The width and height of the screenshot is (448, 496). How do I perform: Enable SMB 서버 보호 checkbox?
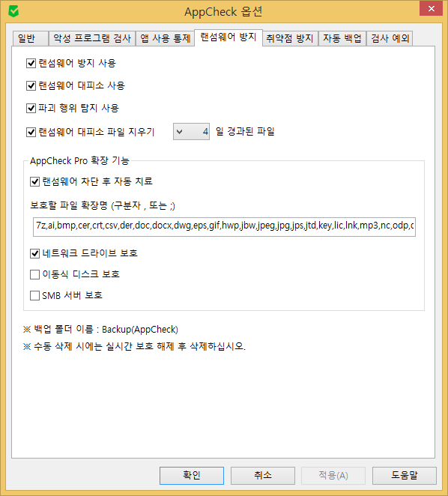click(x=34, y=295)
